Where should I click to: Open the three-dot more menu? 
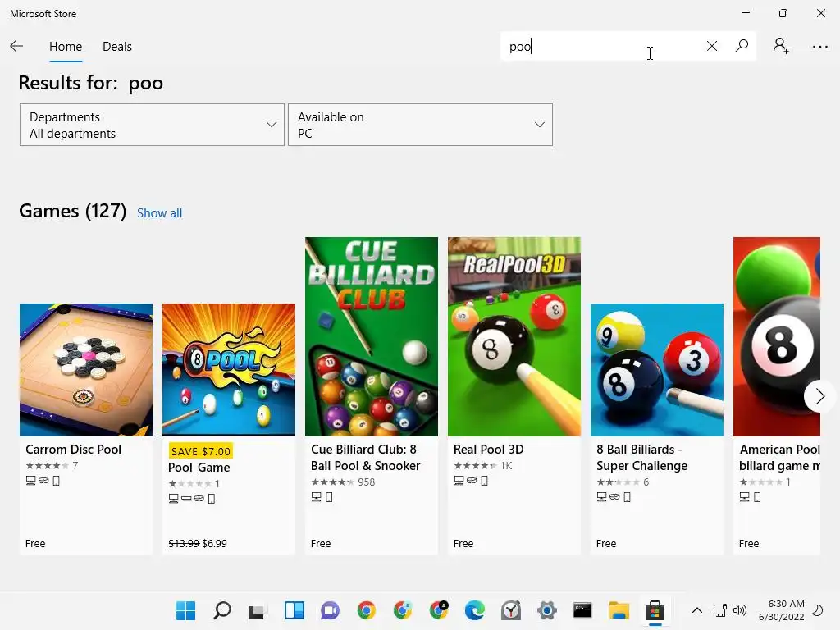coord(819,47)
